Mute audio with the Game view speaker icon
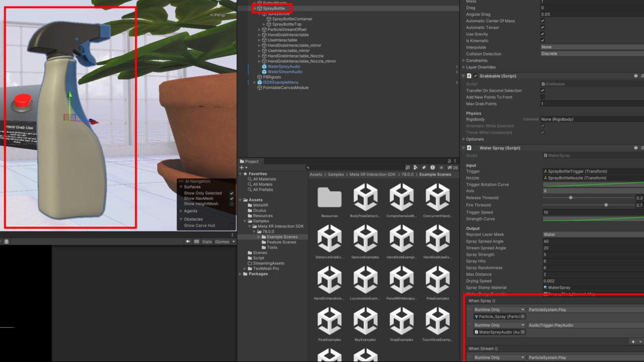The image size is (644, 362). tap(188, 242)
